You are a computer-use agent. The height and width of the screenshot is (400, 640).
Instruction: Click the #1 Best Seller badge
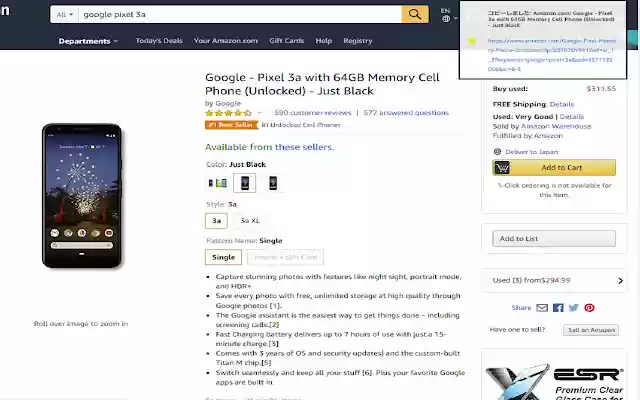[230, 125]
